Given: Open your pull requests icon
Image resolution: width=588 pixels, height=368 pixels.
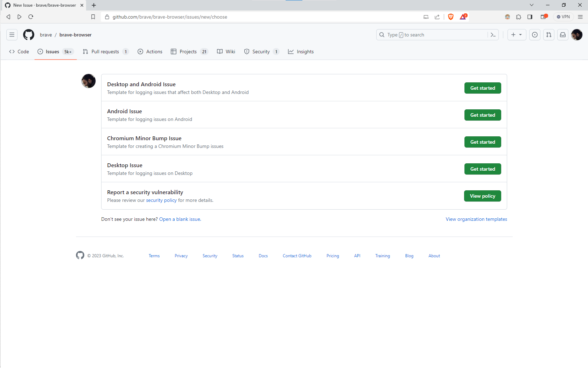Looking at the screenshot, I should [x=549, y=35].
